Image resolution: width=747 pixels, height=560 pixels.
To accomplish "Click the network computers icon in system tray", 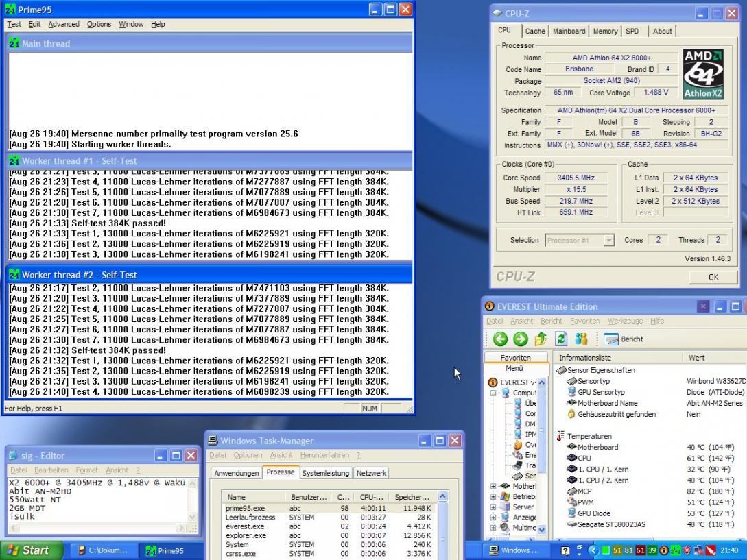I will [699, 550].
